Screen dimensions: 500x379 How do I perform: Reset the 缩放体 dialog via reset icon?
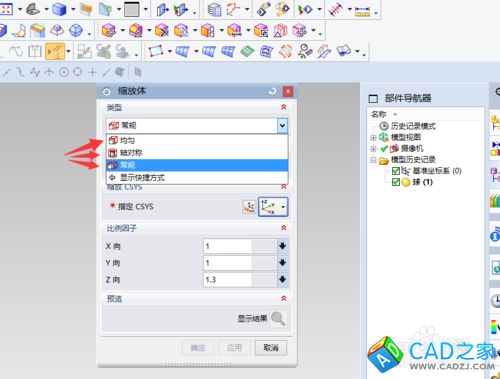click(x=273, y=91)
